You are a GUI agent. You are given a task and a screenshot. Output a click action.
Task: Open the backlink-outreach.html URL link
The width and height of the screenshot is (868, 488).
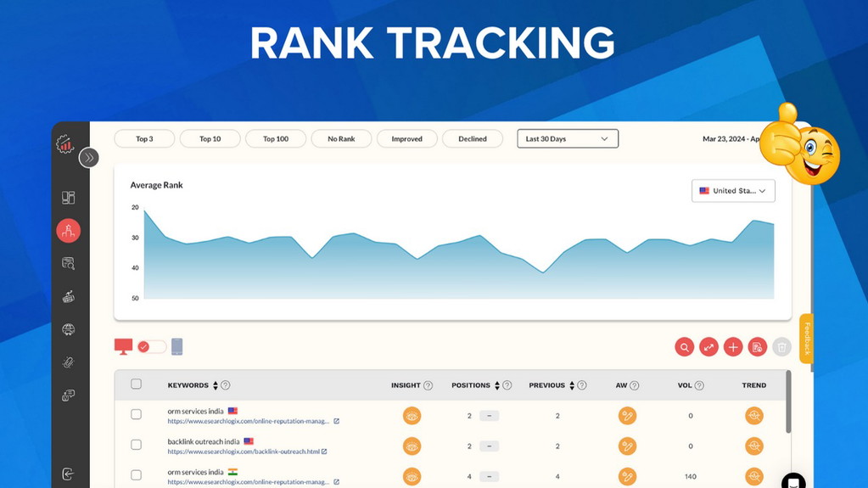click(243, 452)
